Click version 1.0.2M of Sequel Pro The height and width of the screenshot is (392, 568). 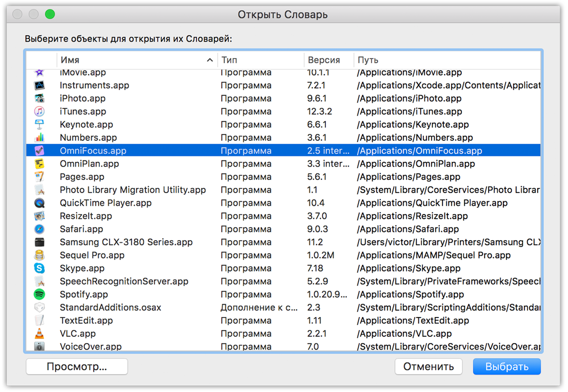[x=321, y=255]
